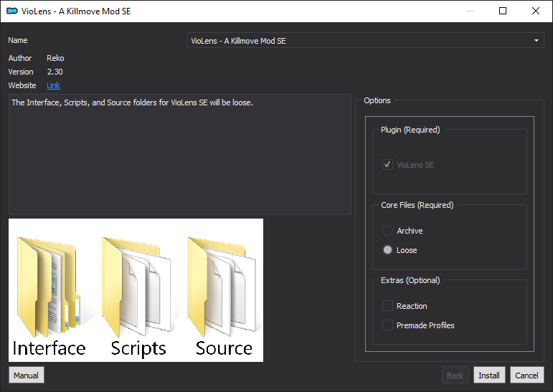
Task: Click the Back button
Action: pos(455,376)
